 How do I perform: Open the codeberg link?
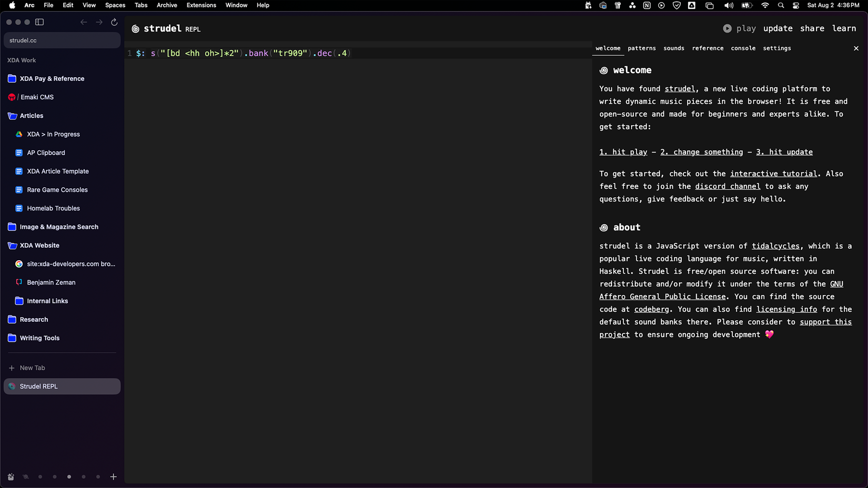coord(651,309)
